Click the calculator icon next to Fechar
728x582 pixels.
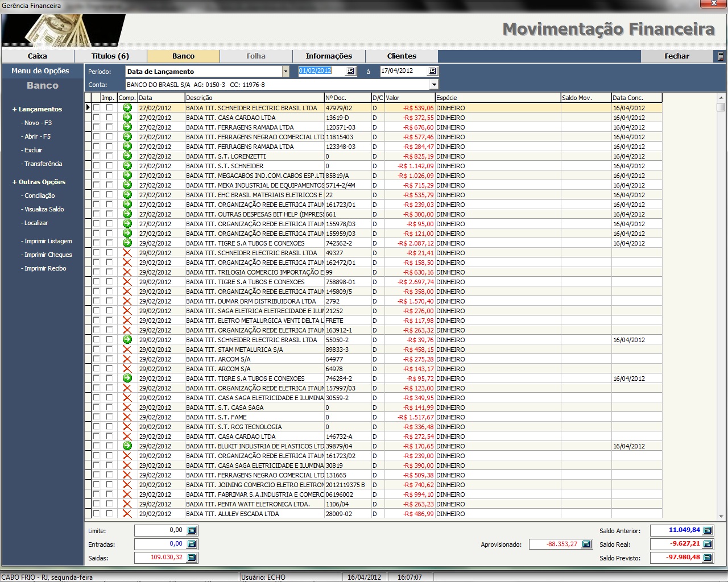(x=721, y=56)
